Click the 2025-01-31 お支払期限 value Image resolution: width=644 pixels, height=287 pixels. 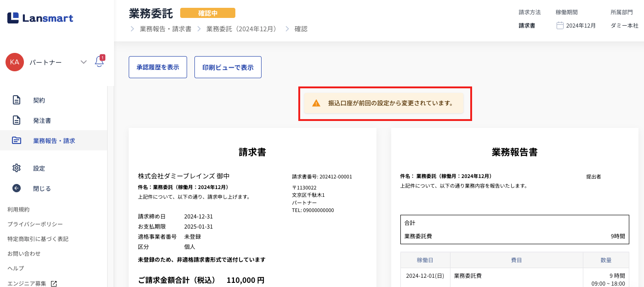(x=199, y=227)
